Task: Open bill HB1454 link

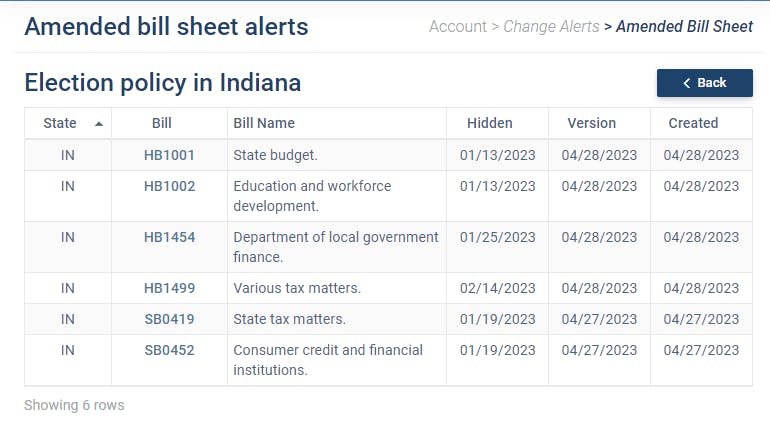Action: 169,237
